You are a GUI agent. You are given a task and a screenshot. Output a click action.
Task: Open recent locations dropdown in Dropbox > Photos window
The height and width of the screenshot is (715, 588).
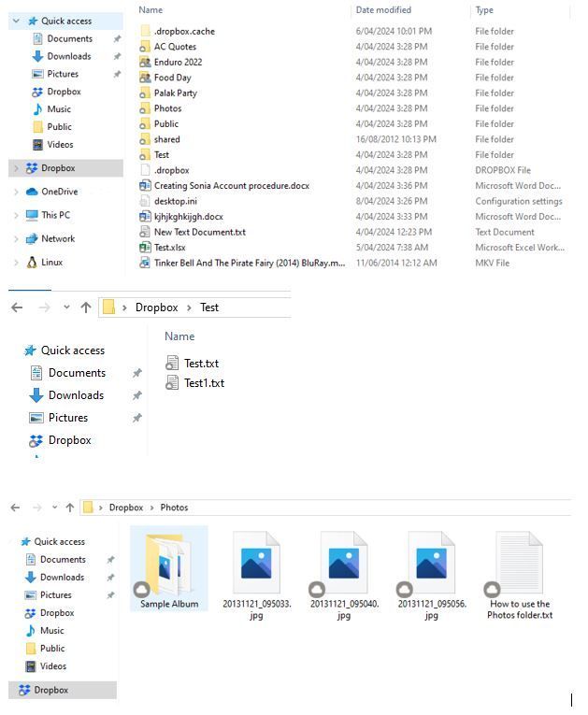point(55,508)
